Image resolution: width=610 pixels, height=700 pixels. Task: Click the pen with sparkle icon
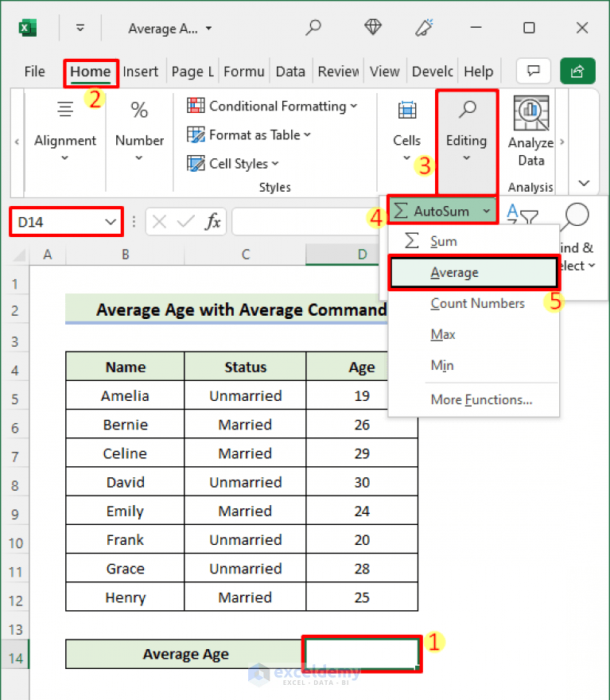424,28
